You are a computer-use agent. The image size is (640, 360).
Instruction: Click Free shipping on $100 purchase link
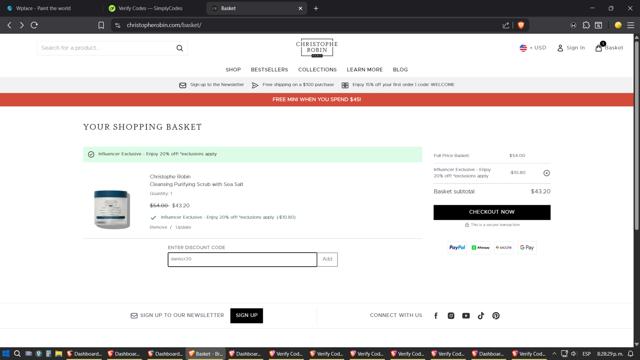[298, 85]
